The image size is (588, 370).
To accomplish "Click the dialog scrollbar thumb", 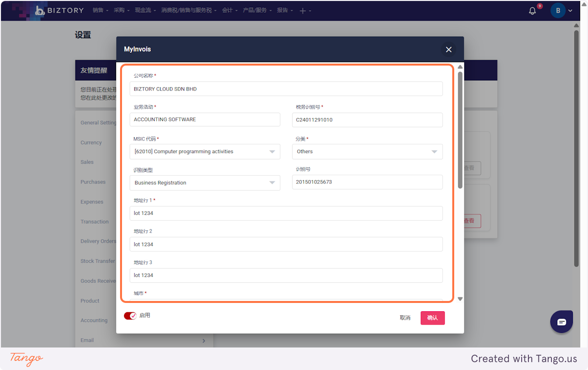I will click(x=460, y=130).
